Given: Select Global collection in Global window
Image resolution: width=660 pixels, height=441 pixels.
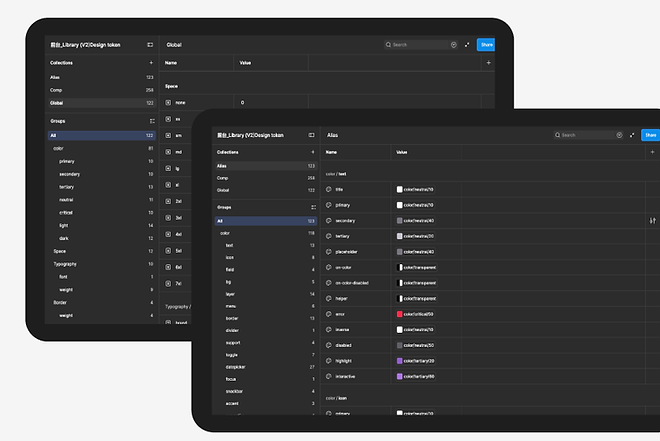Looking at the screenshot, I should pyautogui.click(x=101, y=103).
